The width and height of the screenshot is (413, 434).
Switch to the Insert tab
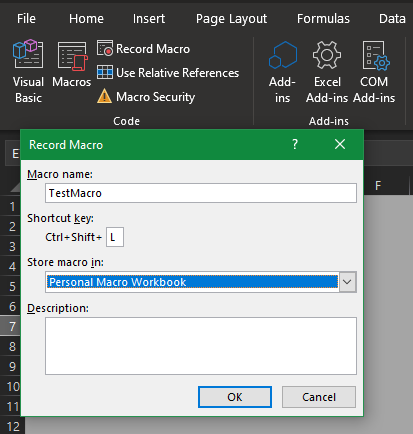[x=149, y=19]
